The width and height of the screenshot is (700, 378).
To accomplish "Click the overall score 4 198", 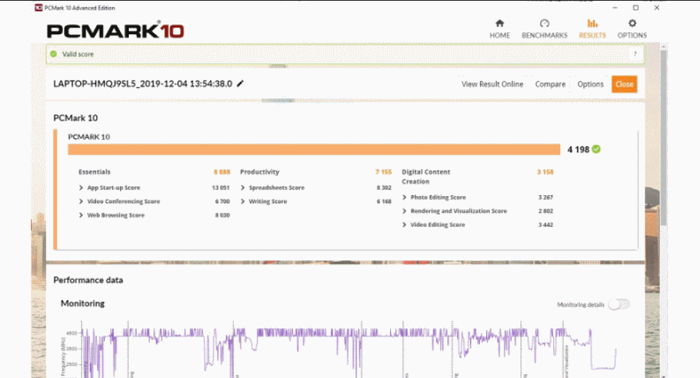I will point(578,150).
